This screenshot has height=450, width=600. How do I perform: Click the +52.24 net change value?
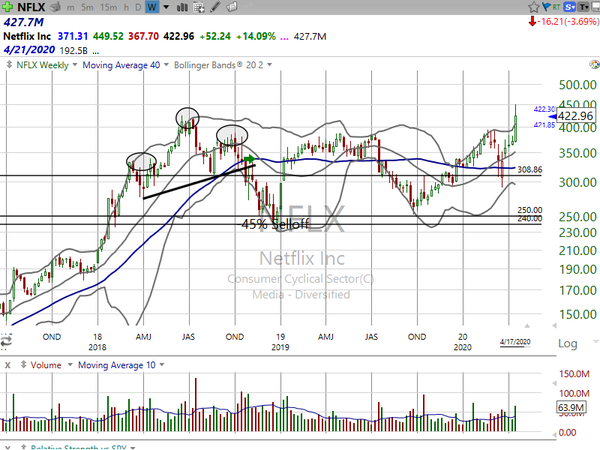pos(215,36)
